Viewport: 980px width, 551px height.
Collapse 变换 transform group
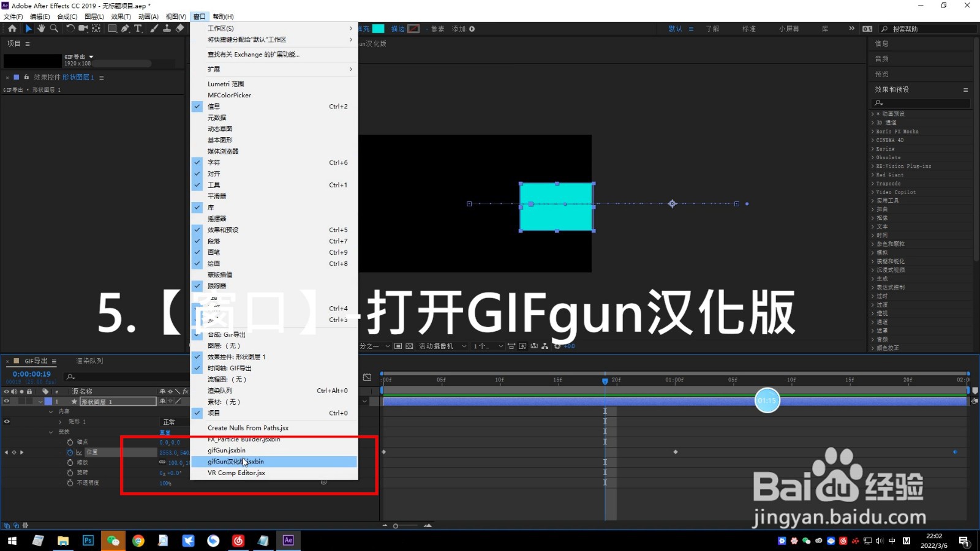pos(51,432)
